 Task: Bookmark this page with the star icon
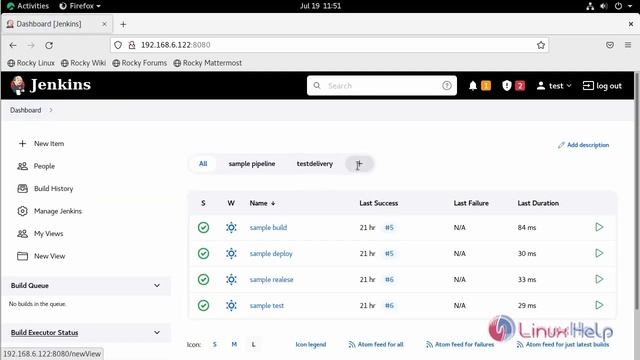[541, 45]
